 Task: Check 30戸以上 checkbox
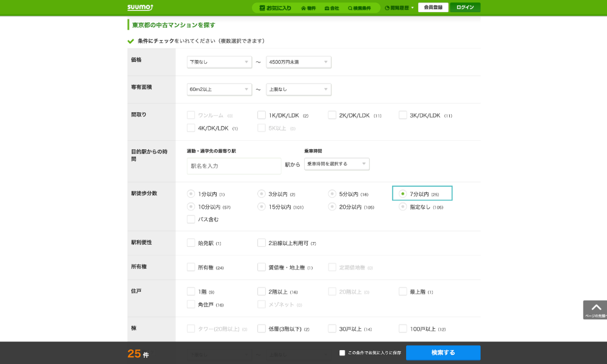[x=332, y=328]
